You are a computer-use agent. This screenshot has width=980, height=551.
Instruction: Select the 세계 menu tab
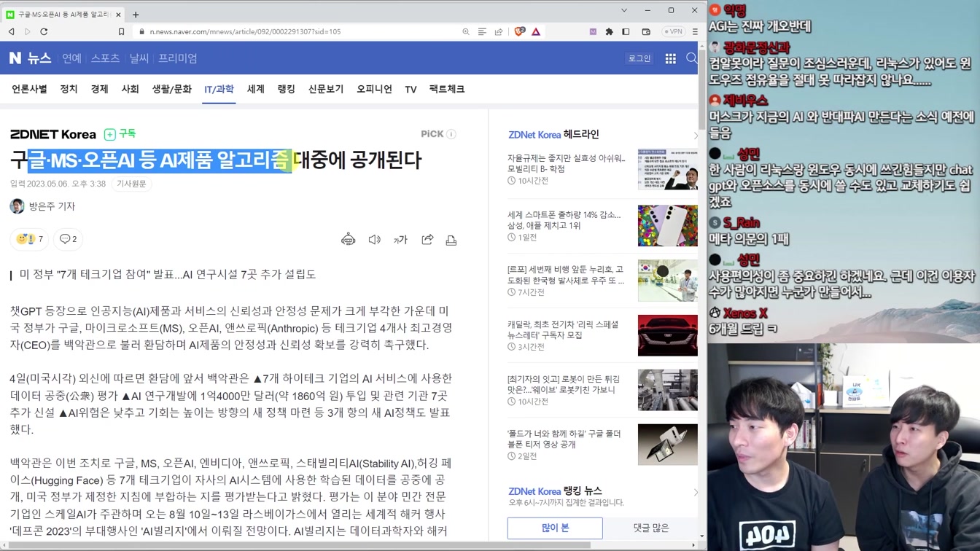tap(255, 89)
